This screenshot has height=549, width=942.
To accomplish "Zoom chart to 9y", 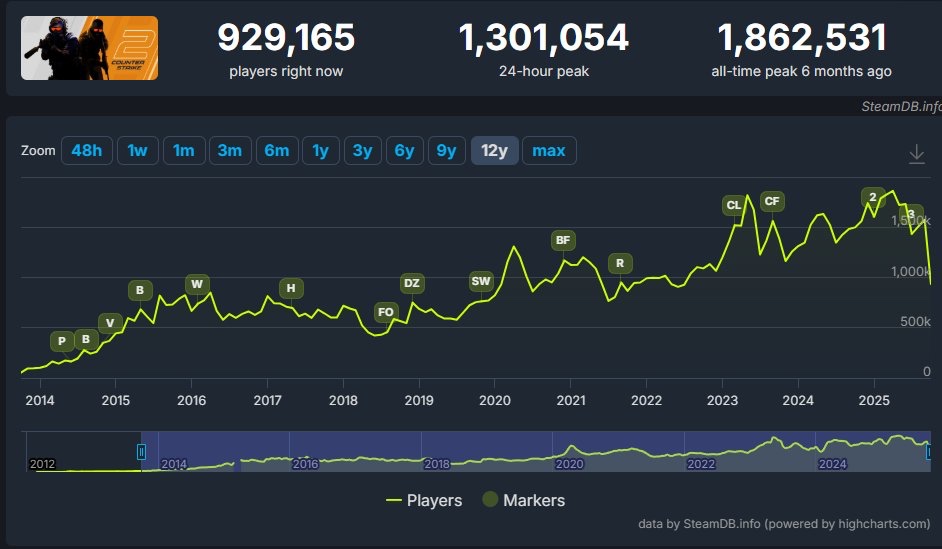I will click(x=446, y=150).
